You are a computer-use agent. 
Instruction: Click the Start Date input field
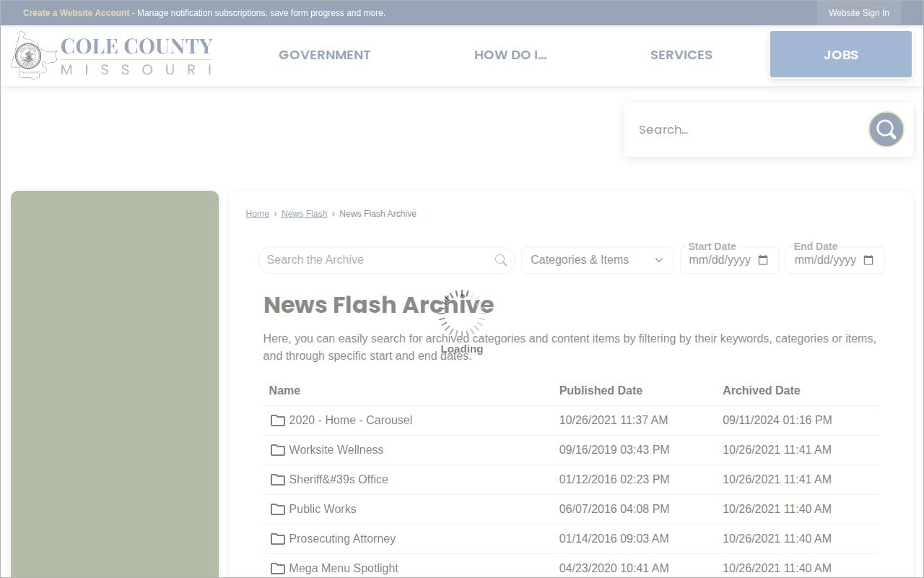[x=729, y=260]
